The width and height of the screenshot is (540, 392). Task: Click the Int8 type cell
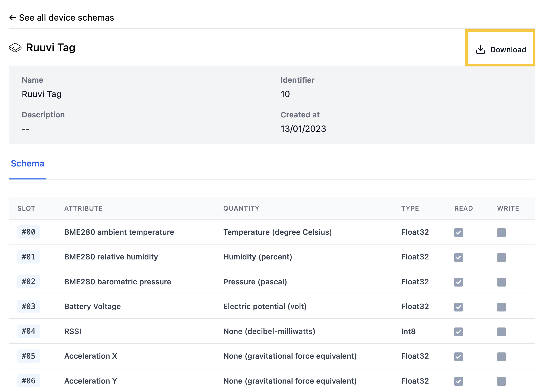408,331
